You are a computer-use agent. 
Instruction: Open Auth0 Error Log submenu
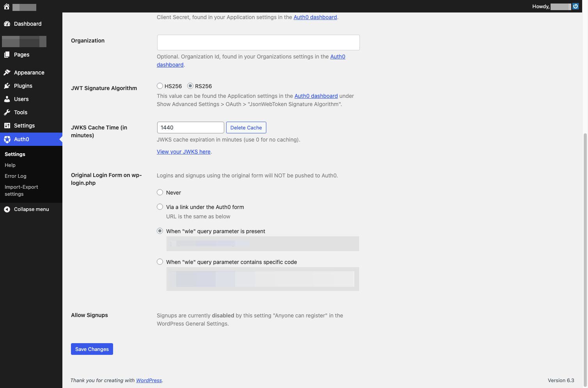point(16,176)
